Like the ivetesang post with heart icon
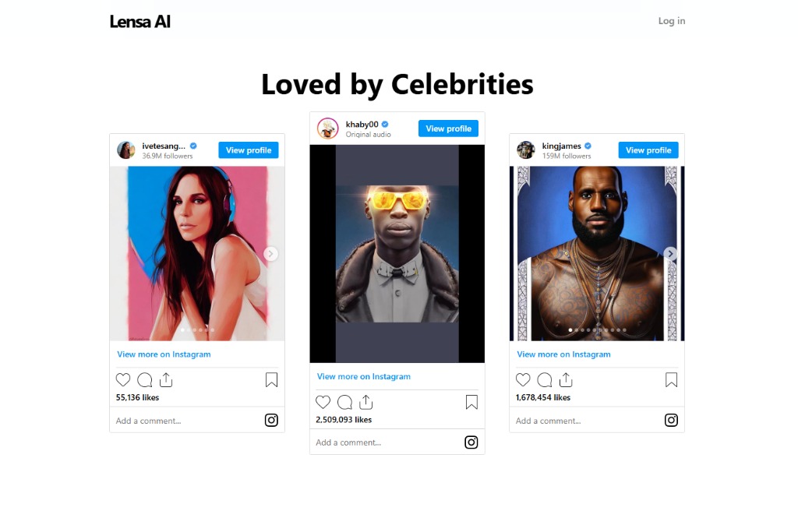Screen dimensions: 798x532 point(123,380)
